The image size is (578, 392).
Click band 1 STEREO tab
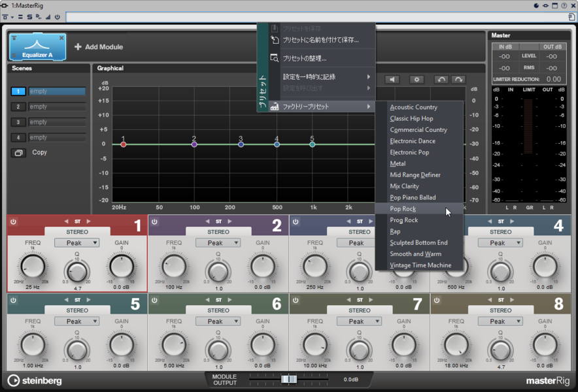[77, 232]
